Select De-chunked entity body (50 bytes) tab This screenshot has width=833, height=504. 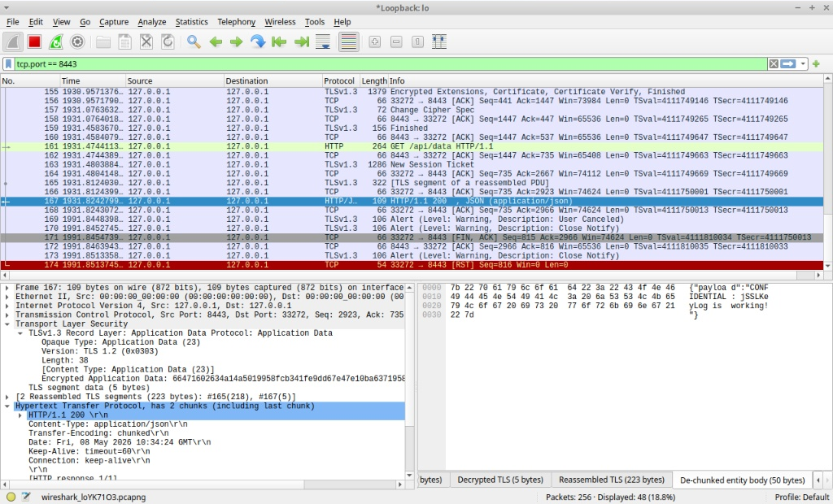743,480
